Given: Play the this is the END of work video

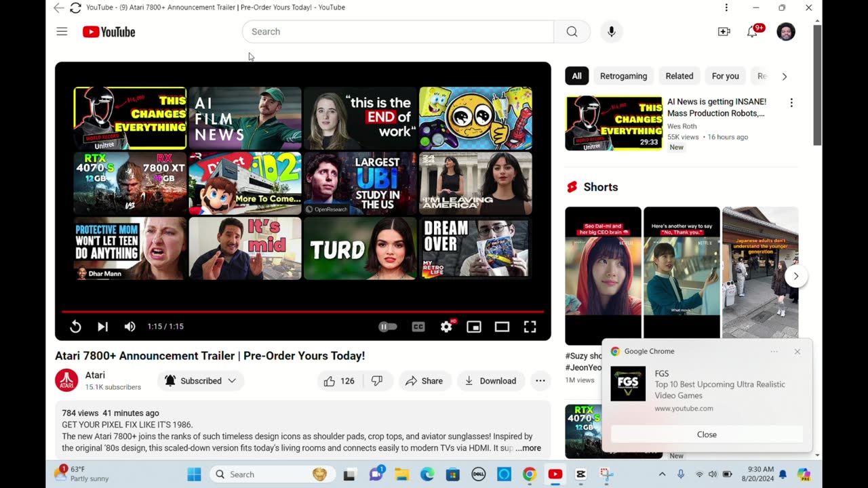Looking at the screenshot, I should click(x=360, y=118).
